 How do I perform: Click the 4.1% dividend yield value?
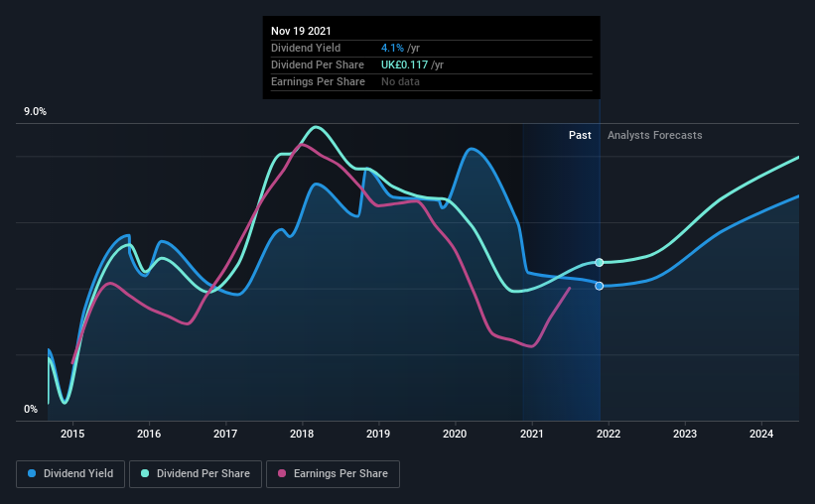(392, 48)
